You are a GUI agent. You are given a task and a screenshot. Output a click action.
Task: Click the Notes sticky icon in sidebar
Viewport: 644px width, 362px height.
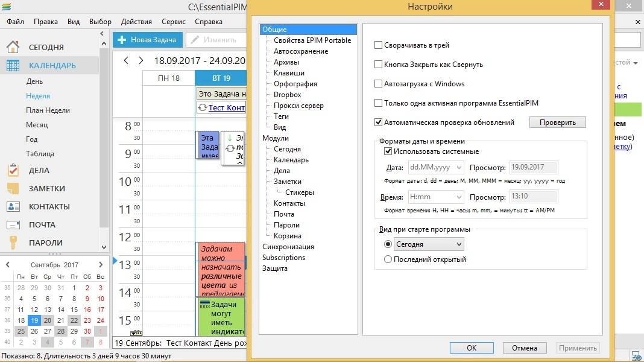(x=13, y=188)
